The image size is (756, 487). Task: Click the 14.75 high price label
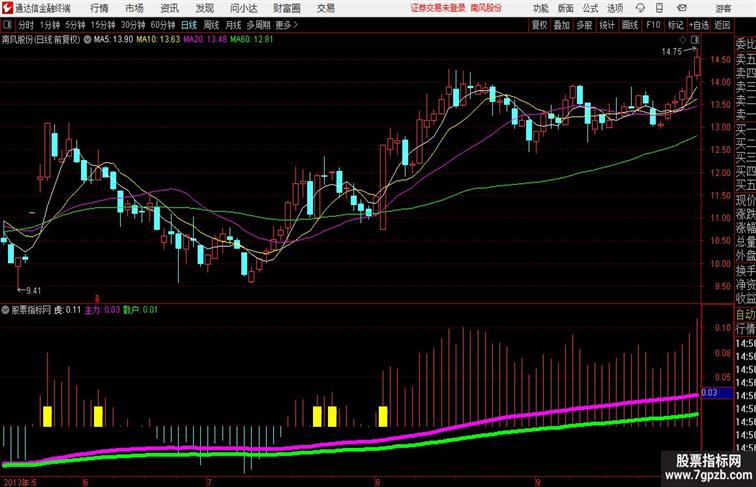pos(672,52)
